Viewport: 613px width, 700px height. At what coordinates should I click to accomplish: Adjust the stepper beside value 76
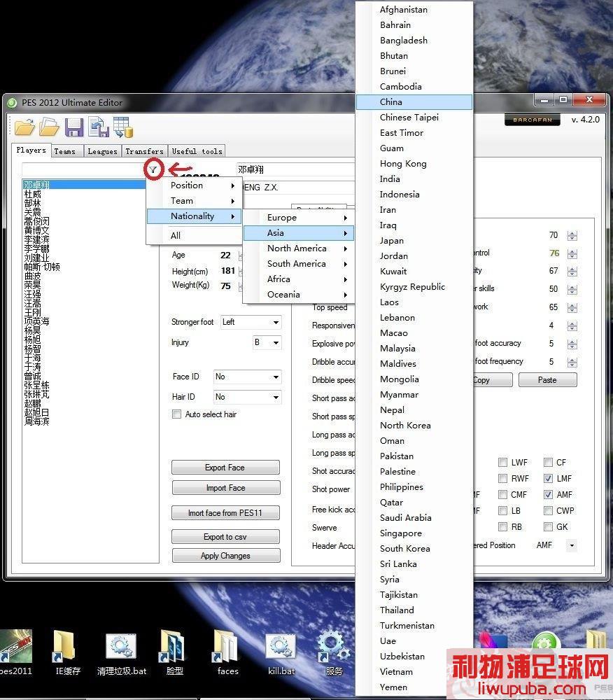coord(572,253)
